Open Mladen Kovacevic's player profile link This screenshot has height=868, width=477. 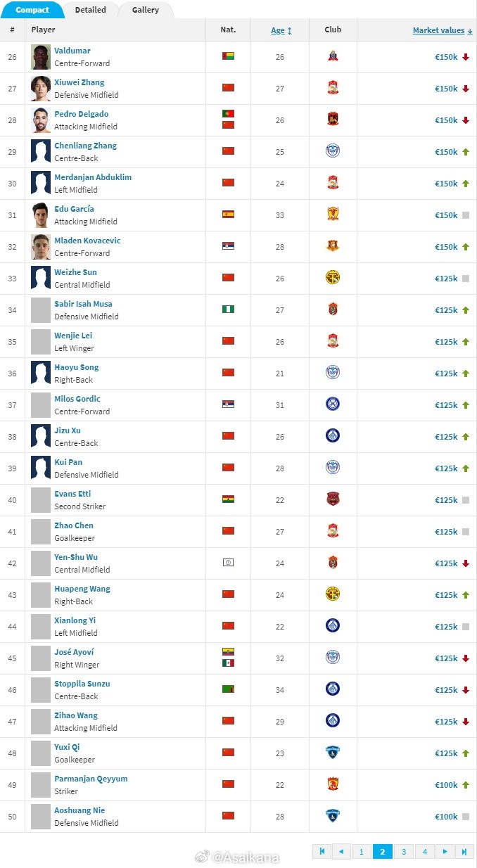click(x=87, y=241)
